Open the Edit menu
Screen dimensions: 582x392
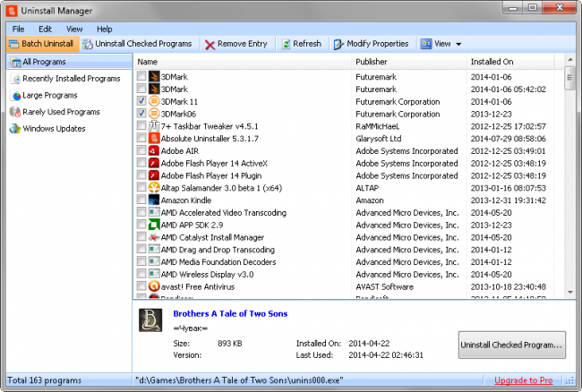(46, 29)
